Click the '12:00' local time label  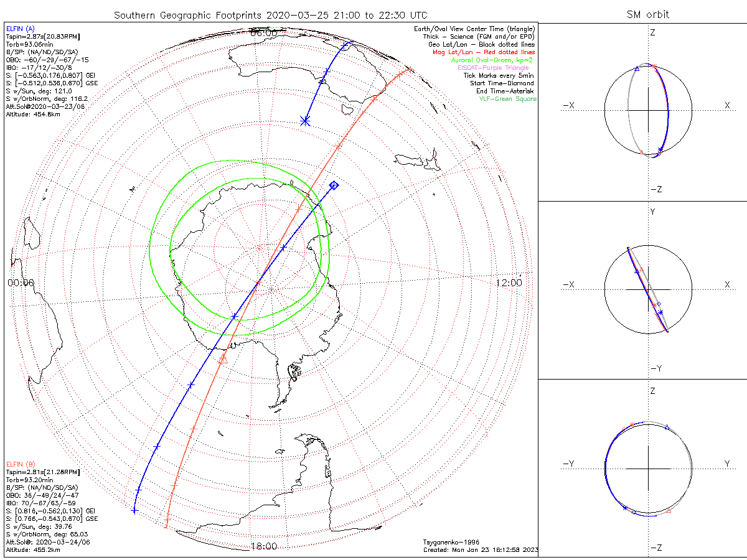pyautogui.click(x=509, y=283)
